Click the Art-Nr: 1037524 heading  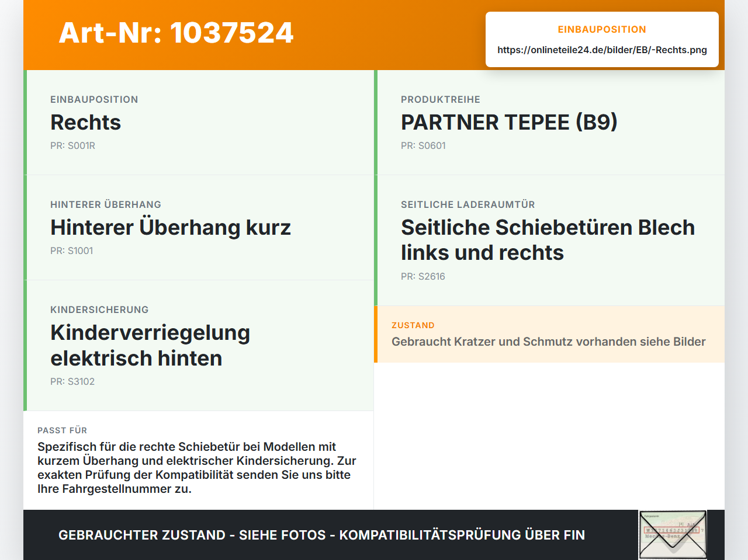coord(176,33)
